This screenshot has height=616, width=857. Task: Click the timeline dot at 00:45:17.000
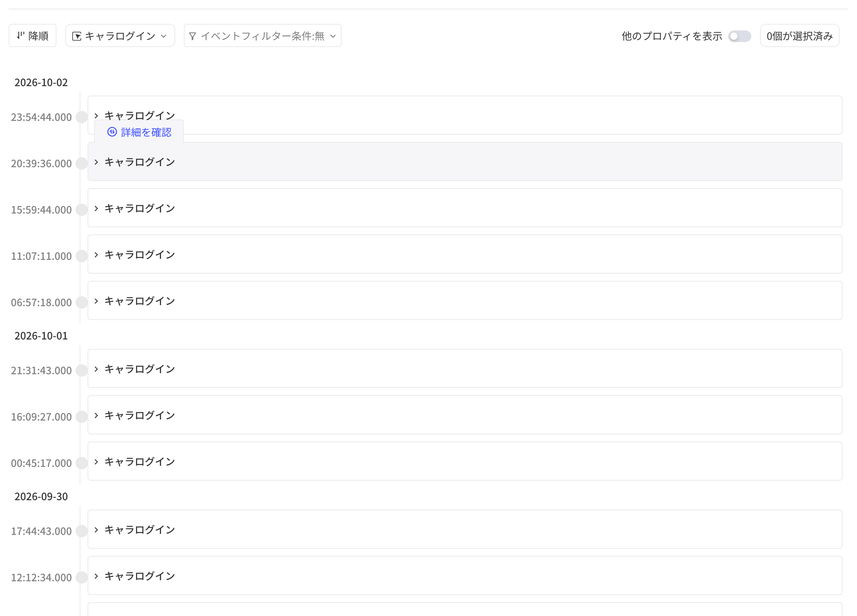(x=82, y=463)
